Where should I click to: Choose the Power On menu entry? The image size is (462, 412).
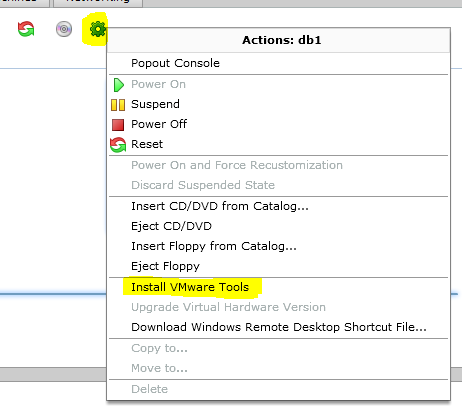[158, 84]
